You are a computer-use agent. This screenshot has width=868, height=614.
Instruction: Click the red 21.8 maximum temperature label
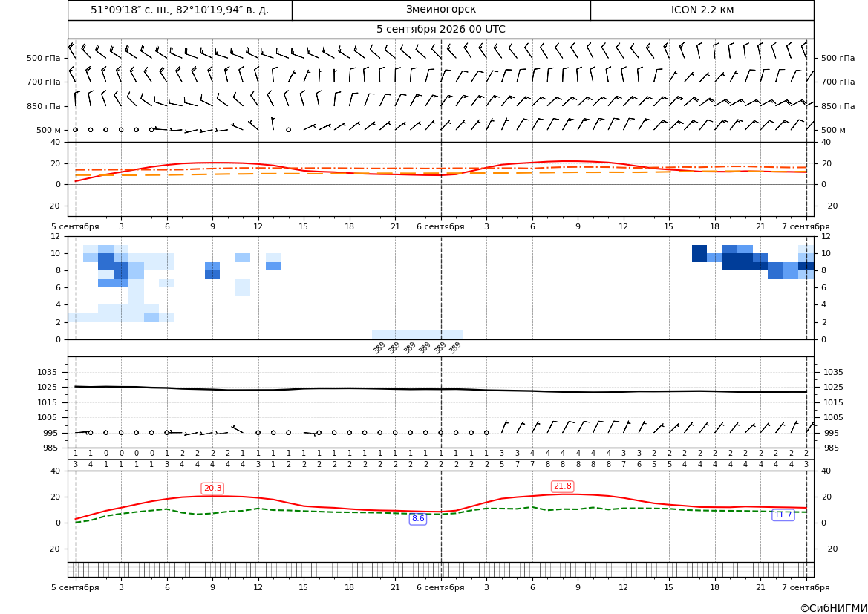tap(562, 486)
